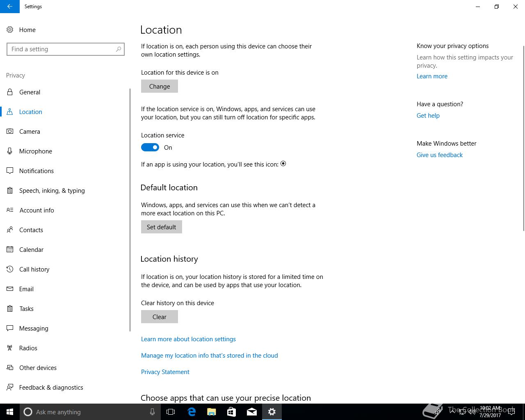Image resolution: width=525 pixels, height=420 pixels.
Task: Click the Change button for device location
Action: point(160,86)
